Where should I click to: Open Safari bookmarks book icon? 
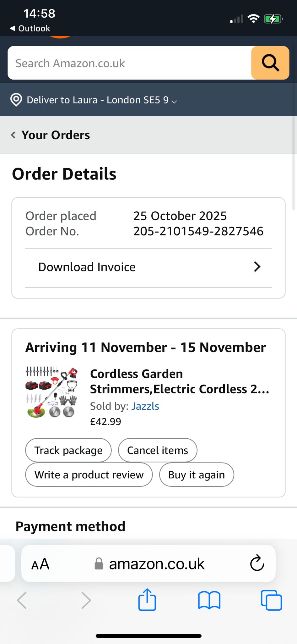[x=209, y=600]
